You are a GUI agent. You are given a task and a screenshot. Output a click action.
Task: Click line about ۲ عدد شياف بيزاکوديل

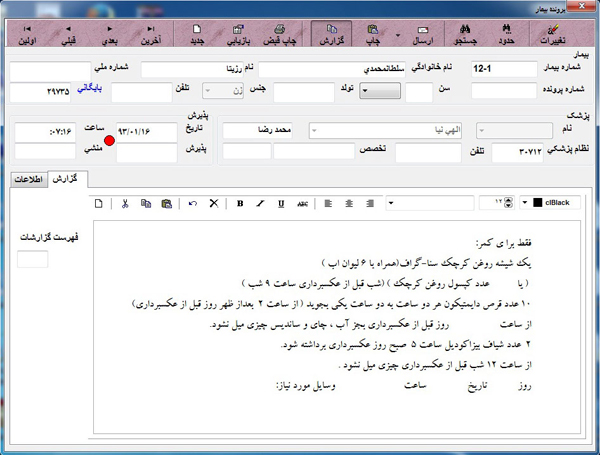pyautogui.click(x=406, y=344)
